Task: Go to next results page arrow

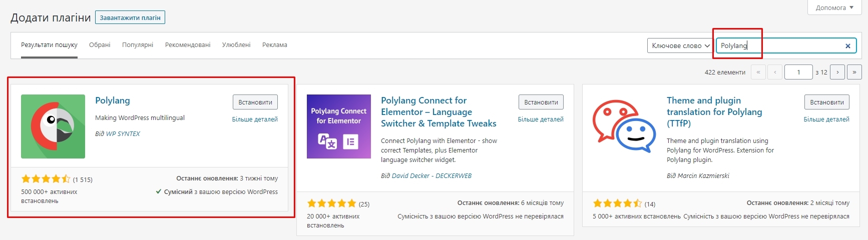Action: 837,72
